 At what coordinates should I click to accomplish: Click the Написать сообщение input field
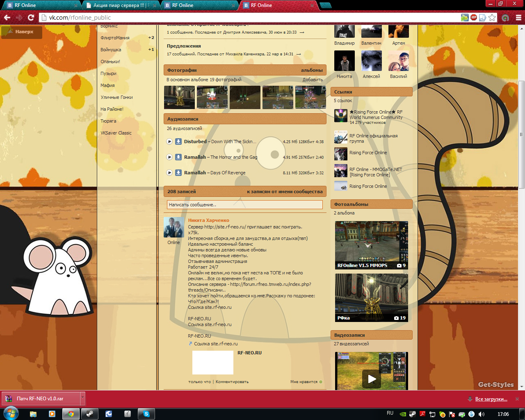pyautogui.click(x=245, y=205)
